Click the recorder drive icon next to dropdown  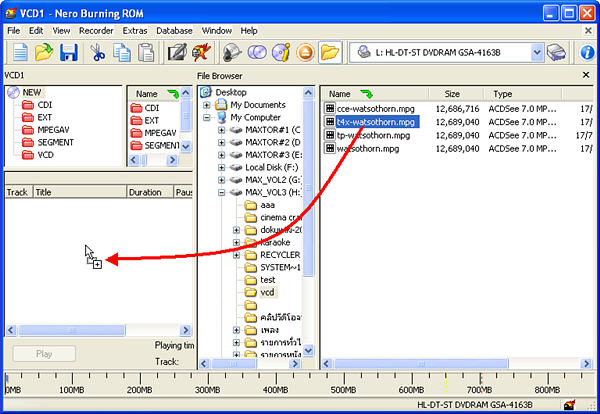click(556, 52)
